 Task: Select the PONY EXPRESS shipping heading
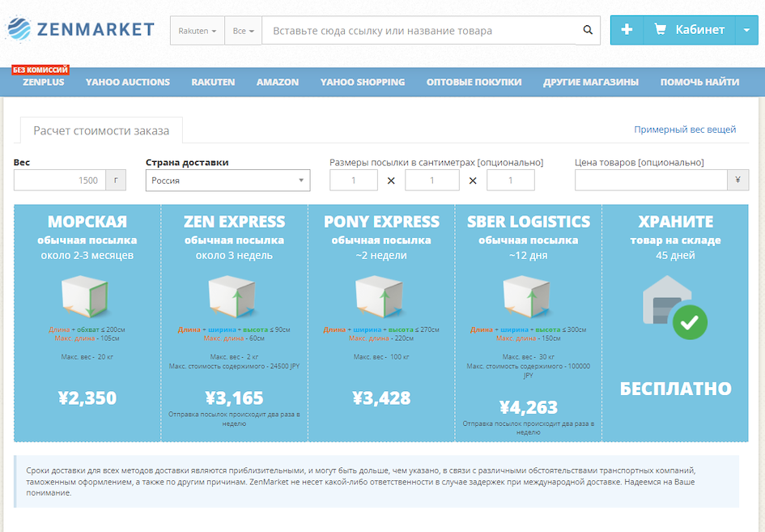click(x=381, y=222)
